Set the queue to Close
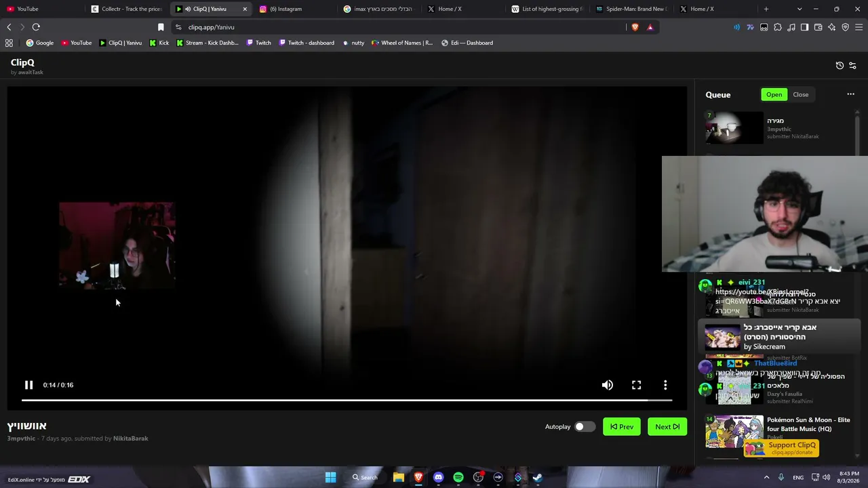This screenshot has height=488, width=868. click(x=801, y=95)
